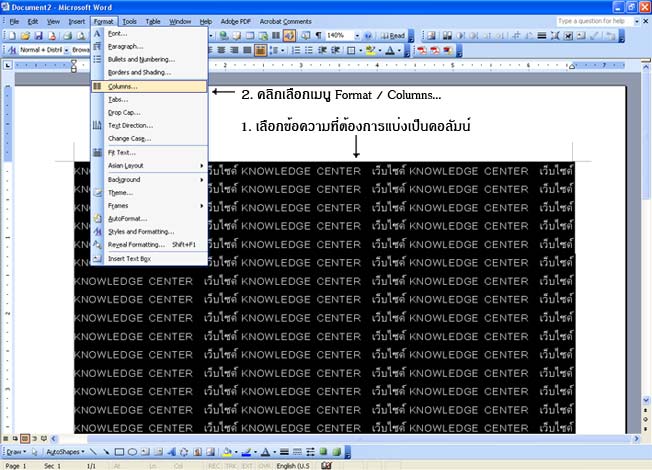Open the File menu
Screen dimensions: 652x470
coord(15,21)
